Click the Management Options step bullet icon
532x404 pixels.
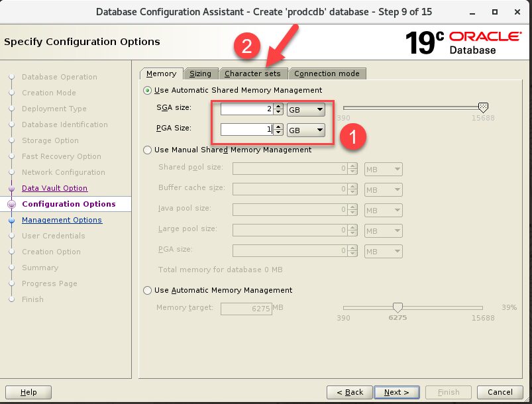12,220
